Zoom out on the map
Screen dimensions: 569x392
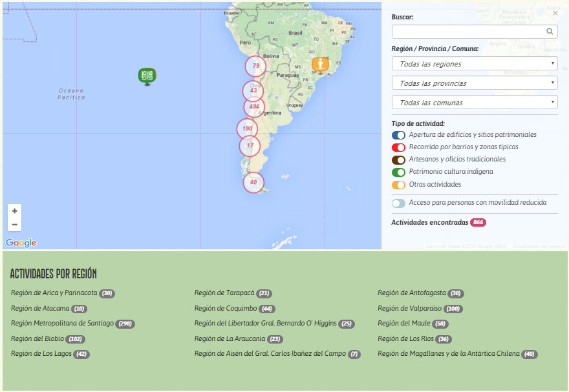point(15,225)
